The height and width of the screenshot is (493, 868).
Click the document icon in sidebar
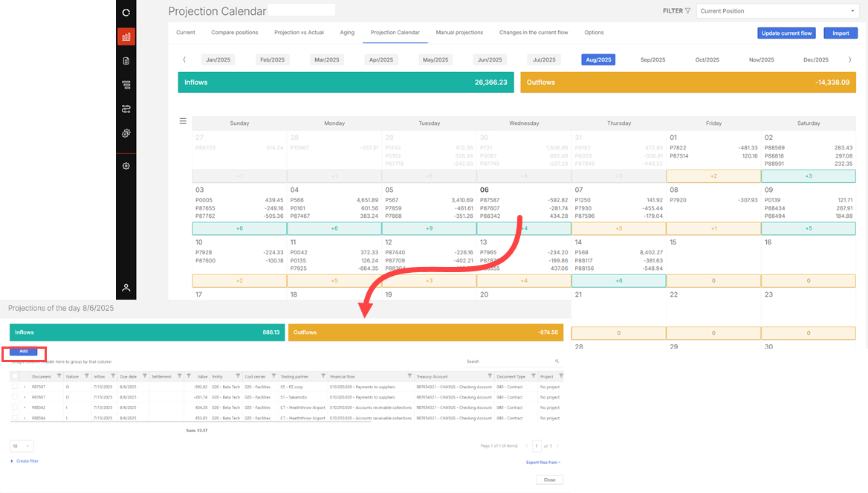(x=126, y=61)
